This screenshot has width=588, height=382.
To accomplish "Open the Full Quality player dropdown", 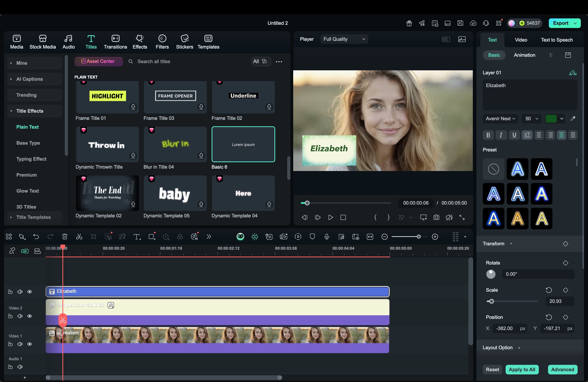I will coord(344,39).
